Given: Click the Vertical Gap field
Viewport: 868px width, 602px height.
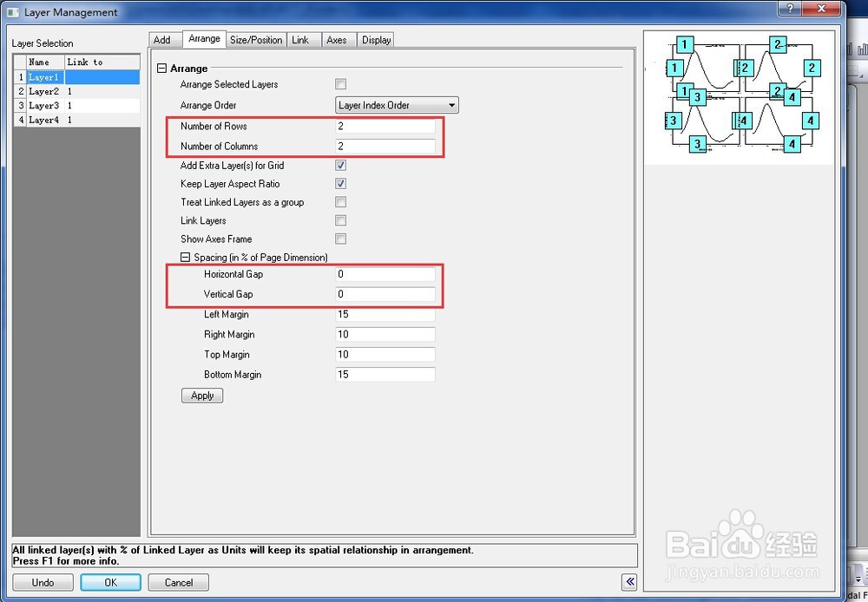Looking at the screenshot, I should point(385,294).
